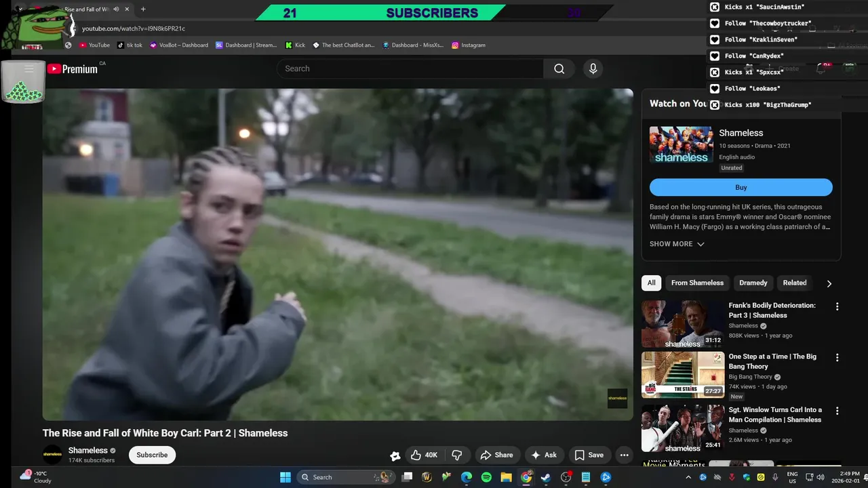Launch Microsoft Edge from taskbar
Image resolution: width=868 pixels, height=488 pixels.
point(467,477)
